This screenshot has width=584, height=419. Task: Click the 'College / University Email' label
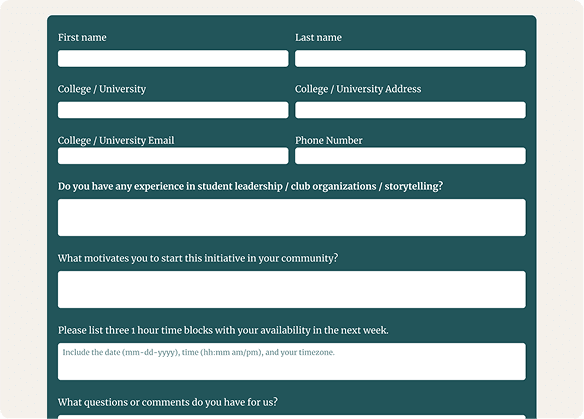tap(116, 141)
